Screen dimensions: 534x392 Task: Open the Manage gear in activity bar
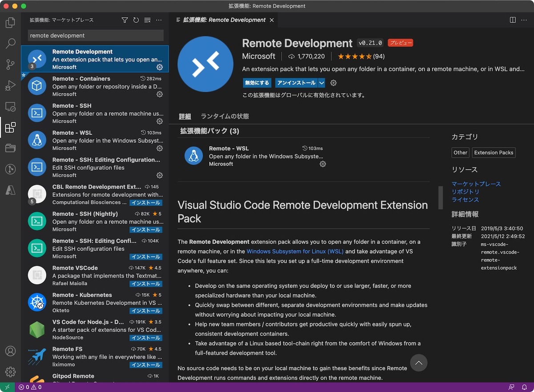[x=10, y=372]
